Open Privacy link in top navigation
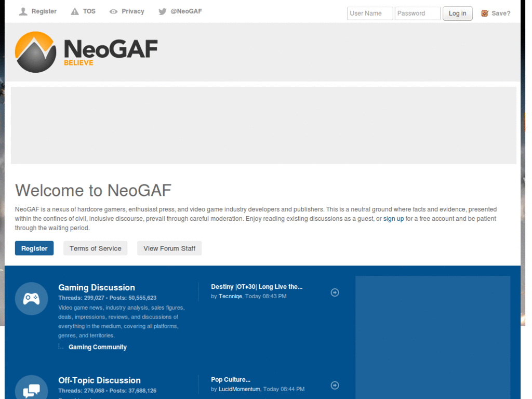 [133, 11]
